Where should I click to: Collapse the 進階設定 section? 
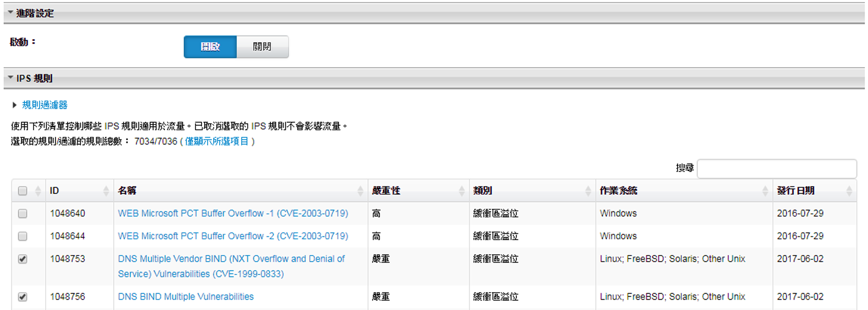coord(11,13)
